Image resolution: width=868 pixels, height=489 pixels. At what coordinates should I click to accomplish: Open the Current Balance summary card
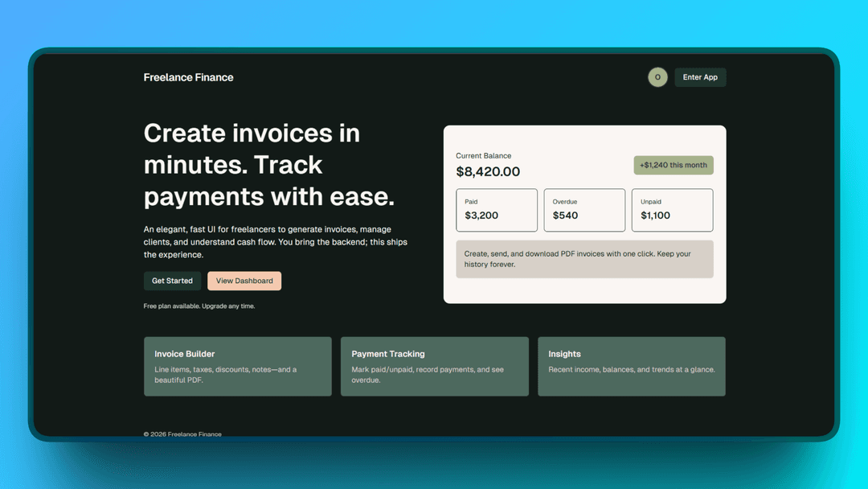coord(584,212)
